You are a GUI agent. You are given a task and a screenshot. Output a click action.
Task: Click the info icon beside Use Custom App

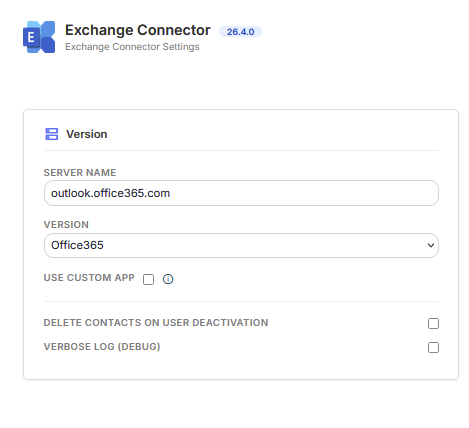click(x=168, y=279)
